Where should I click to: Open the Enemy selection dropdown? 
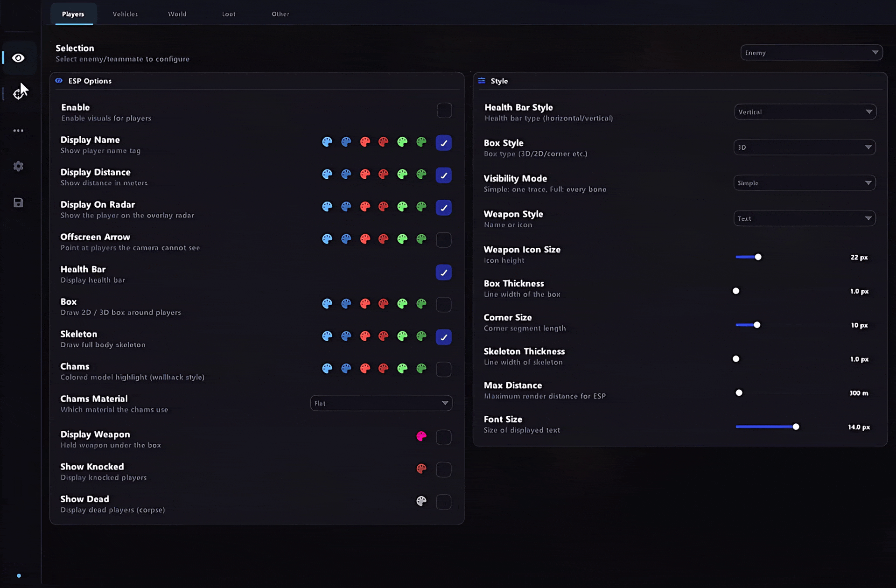click(x=812, y=53)
